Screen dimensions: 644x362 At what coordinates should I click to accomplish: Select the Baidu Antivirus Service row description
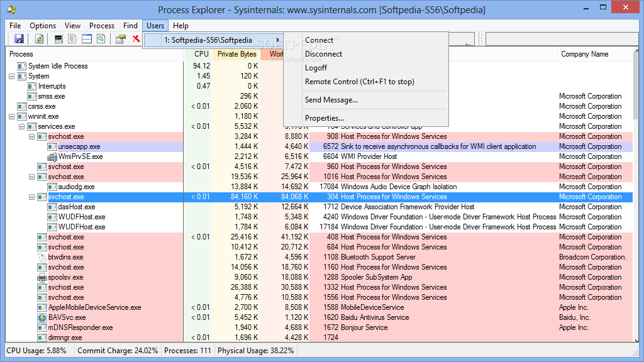point(375,317)
